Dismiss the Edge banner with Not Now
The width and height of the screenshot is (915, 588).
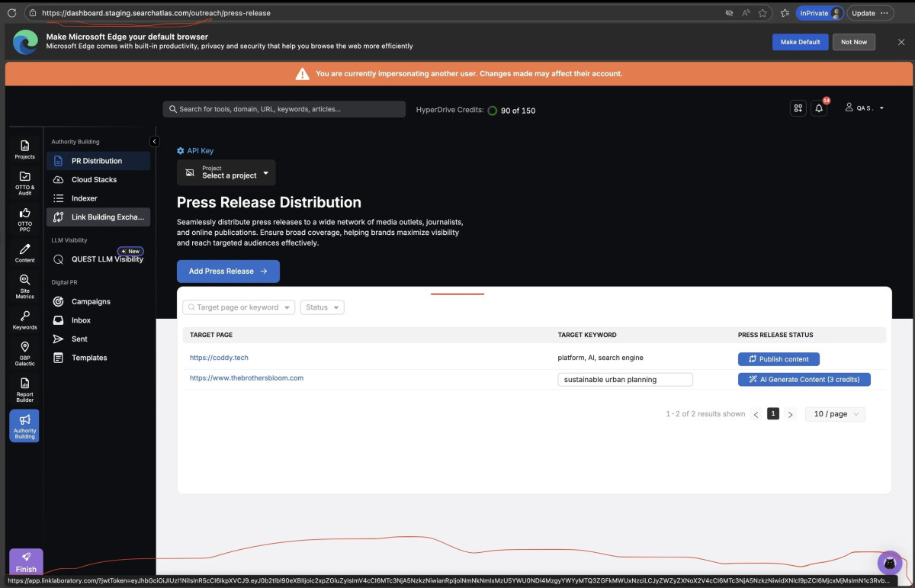tap(853, 42)
